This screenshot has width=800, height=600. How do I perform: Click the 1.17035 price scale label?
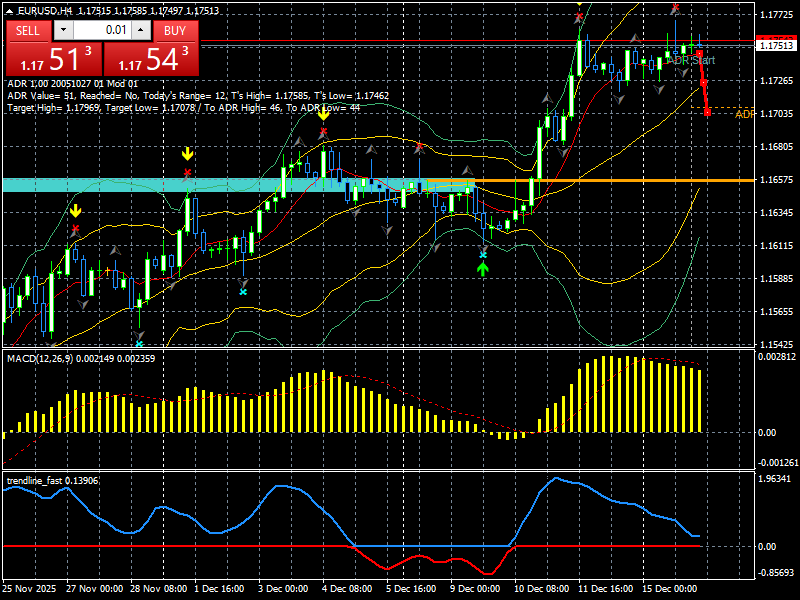pos(776,113)
